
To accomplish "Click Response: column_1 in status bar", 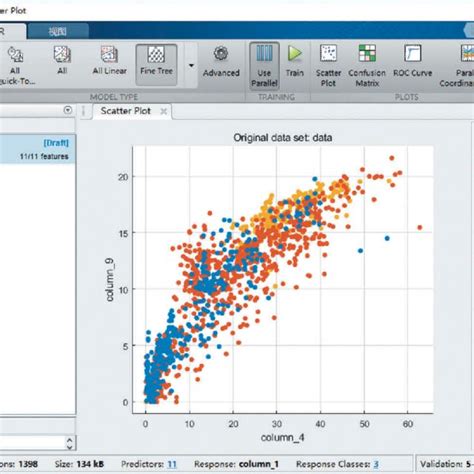I will (236, 464).
